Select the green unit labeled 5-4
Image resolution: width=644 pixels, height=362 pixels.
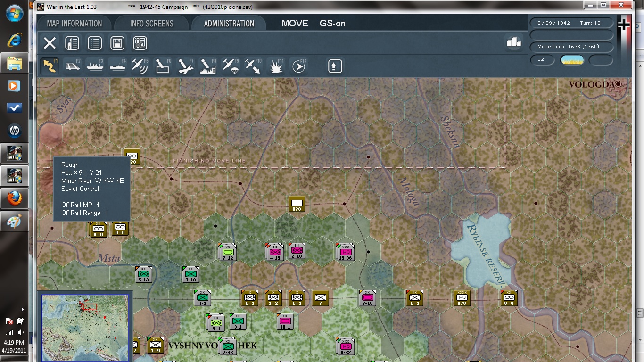coord(215,322)
